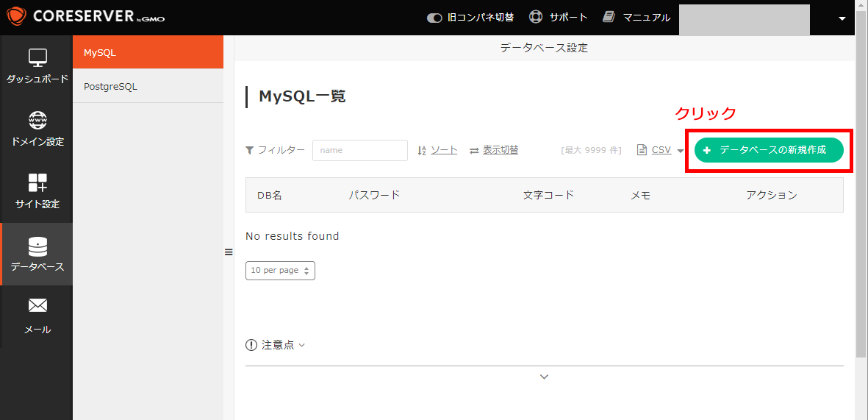Viewport: 868px width, 420px height.
Task: Click 表示切替 to switch view
Action: [x=500, y=150]
